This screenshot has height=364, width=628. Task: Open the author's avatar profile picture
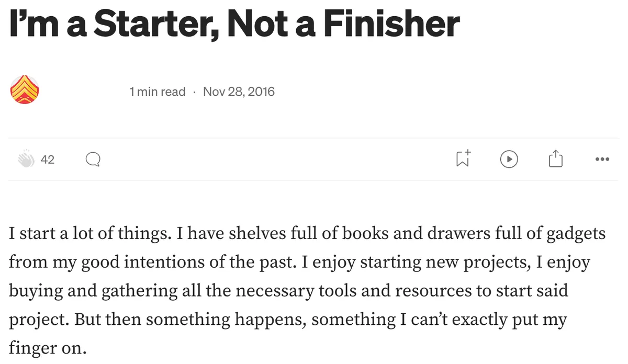25,89
